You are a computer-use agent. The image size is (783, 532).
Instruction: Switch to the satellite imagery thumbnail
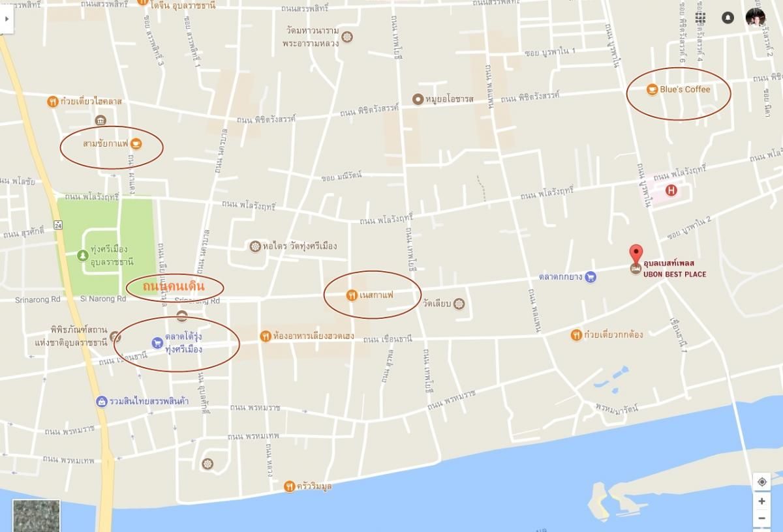36,516
